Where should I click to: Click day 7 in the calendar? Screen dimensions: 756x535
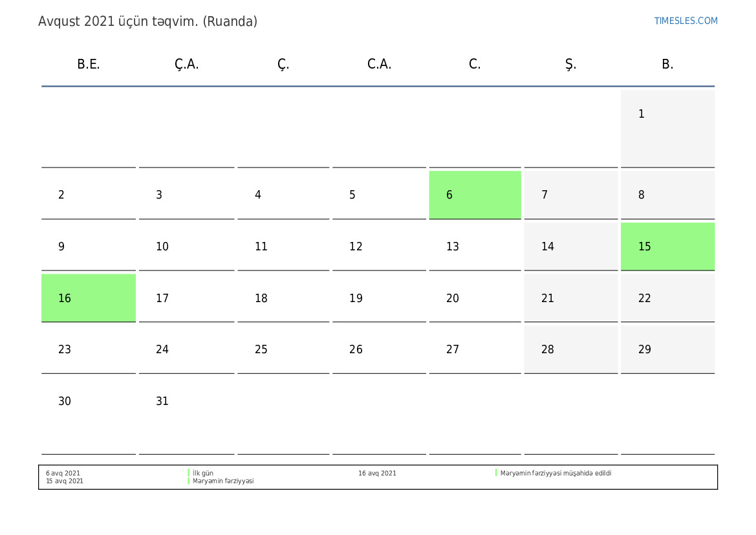pos(571,195)
